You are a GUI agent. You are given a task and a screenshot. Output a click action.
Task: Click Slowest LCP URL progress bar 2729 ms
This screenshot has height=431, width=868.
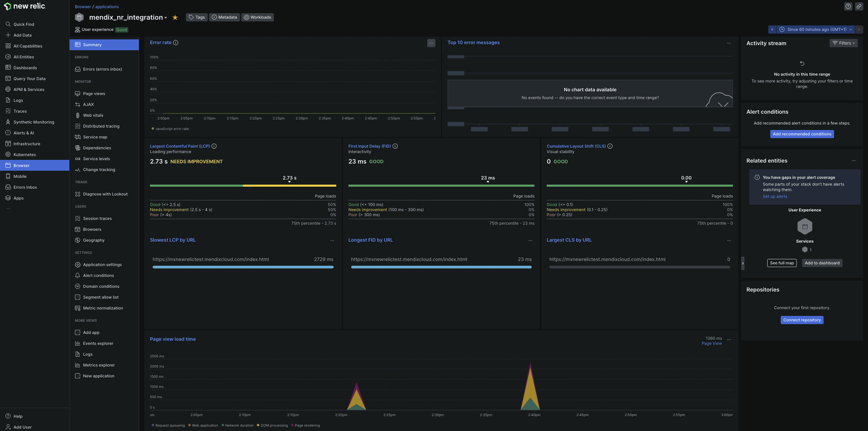pos(242,267)
